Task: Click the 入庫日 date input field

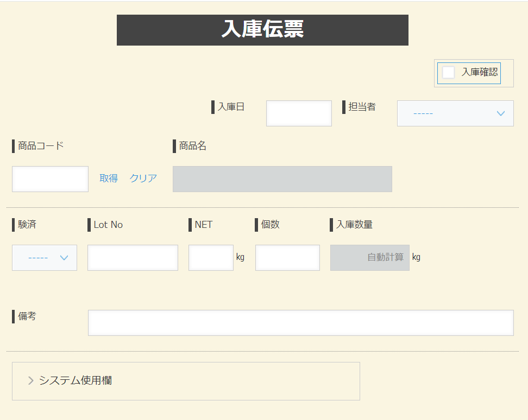Action: (299, 113)
